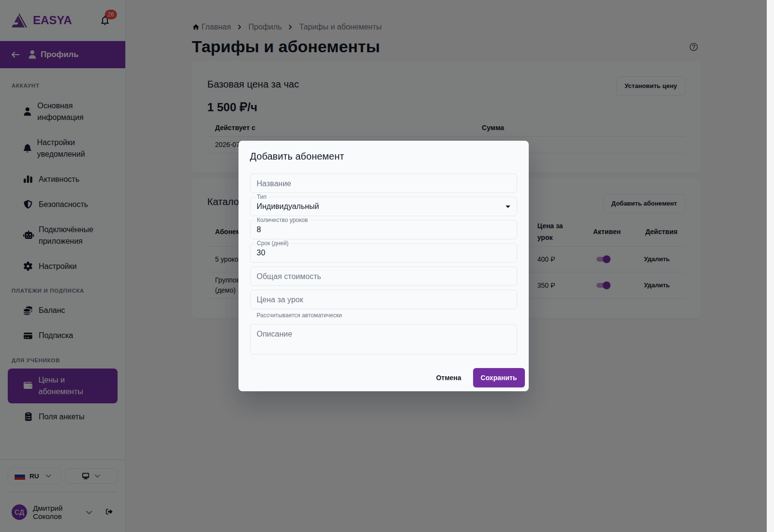
Task: Open the notifications bell icon
Action: (x=105, y=20)
